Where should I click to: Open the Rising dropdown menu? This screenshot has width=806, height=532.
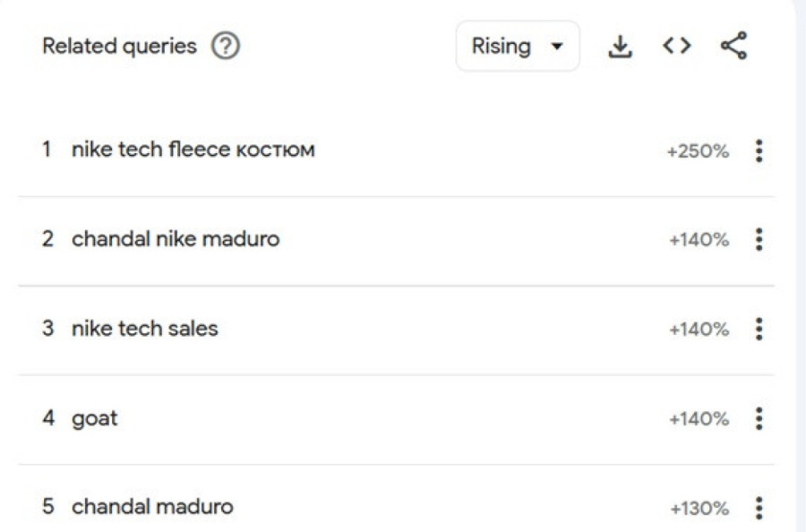pos(517,47)
